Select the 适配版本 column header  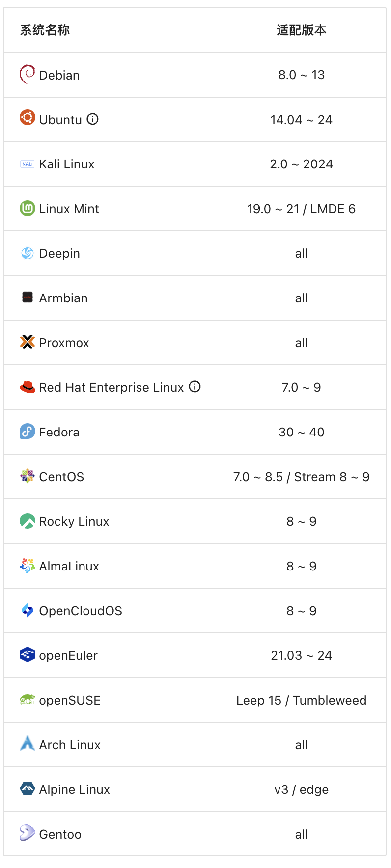pyautogui.click(x=302, y=30)
